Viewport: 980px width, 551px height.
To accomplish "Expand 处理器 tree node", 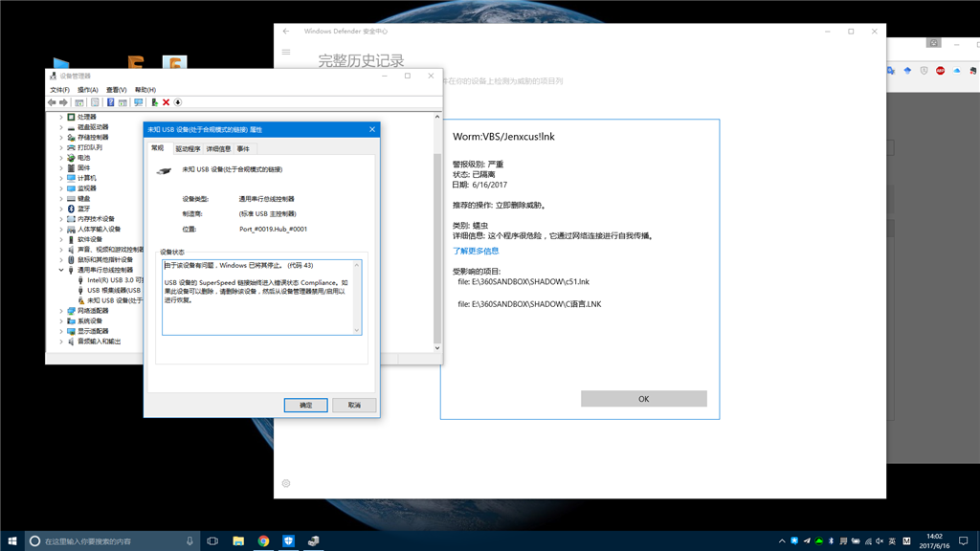I will (61, 117).
